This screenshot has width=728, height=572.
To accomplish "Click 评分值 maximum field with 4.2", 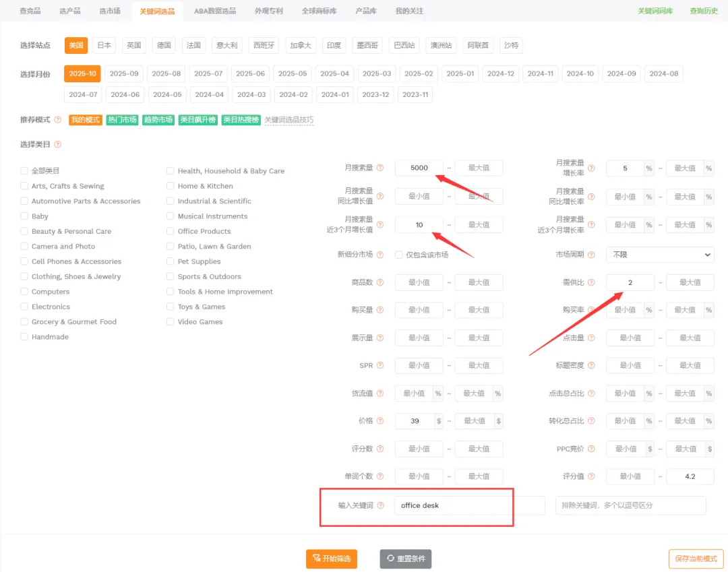I will point(690,476).
